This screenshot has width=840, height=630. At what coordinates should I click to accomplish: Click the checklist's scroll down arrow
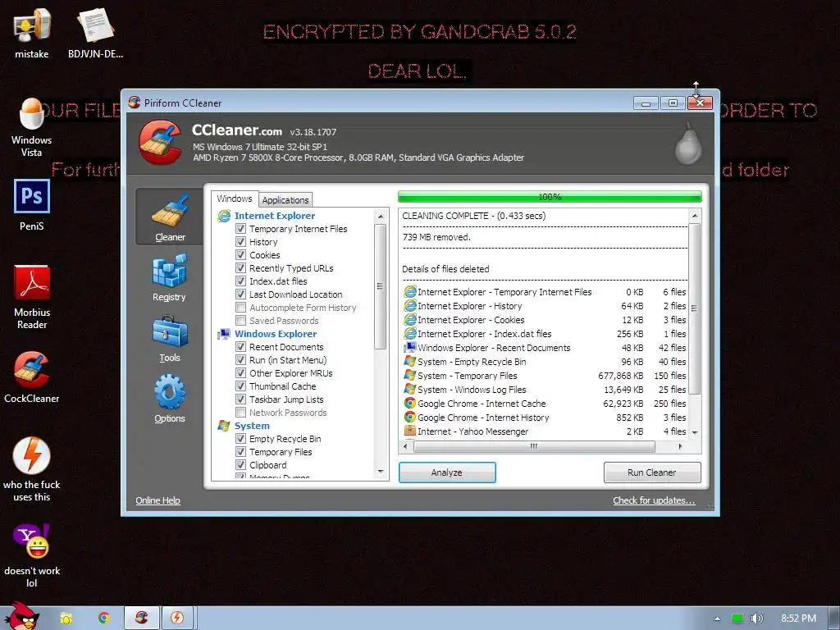(381, 472)
